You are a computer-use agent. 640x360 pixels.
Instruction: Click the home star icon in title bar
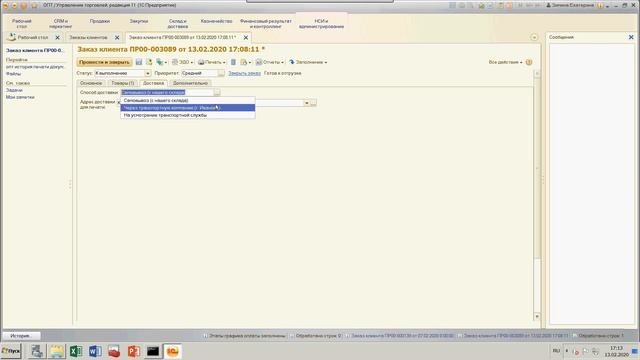click(x=34, y=5)
